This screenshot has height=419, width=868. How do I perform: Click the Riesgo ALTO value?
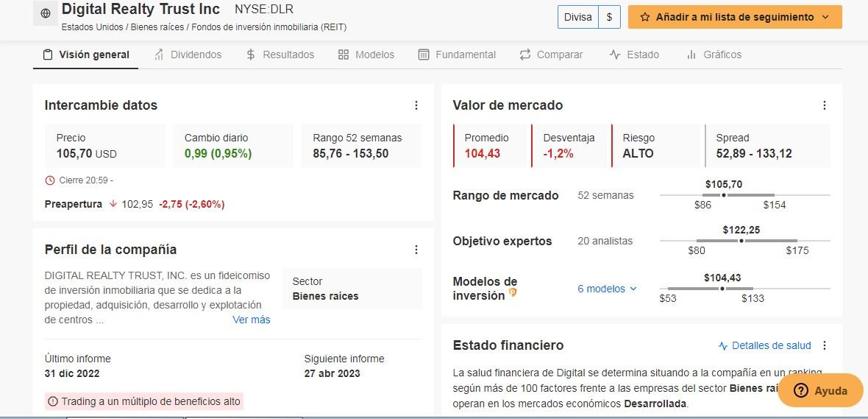coord(638,153)
